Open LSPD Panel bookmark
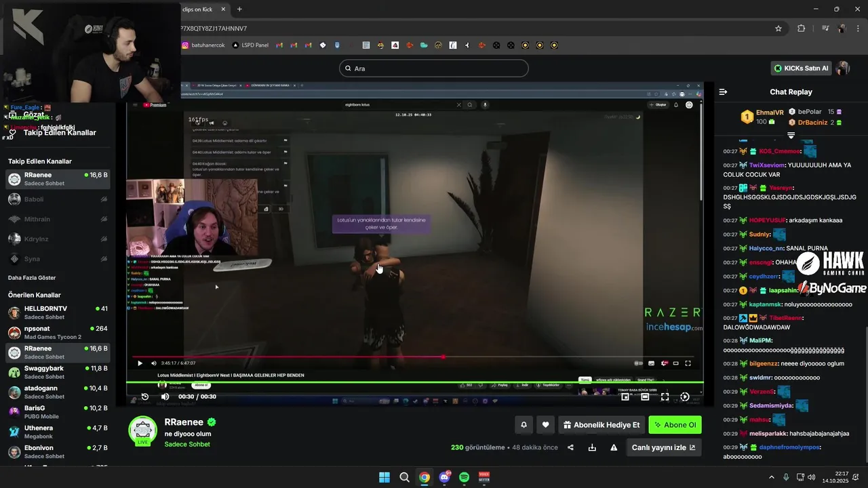The image size is (868, 488). (x=250, y=45)
